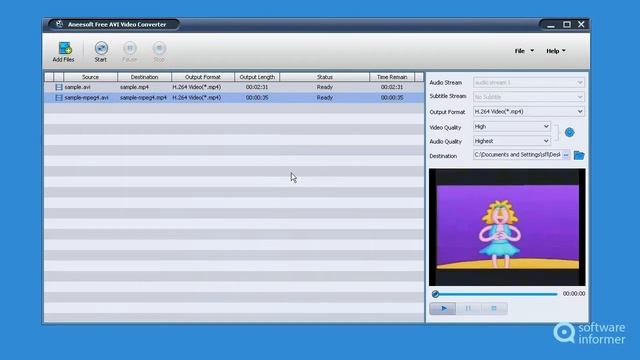Expand the Audio Stream dropdown
The width and height of the screenshot is (640, 360).
[x=580, y=82]
